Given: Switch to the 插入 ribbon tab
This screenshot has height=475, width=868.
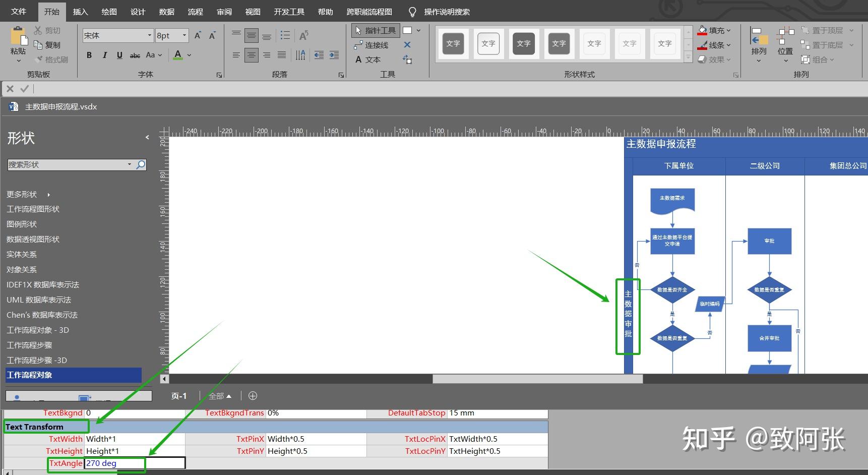Looking at the screenshot, I should 80,11.
